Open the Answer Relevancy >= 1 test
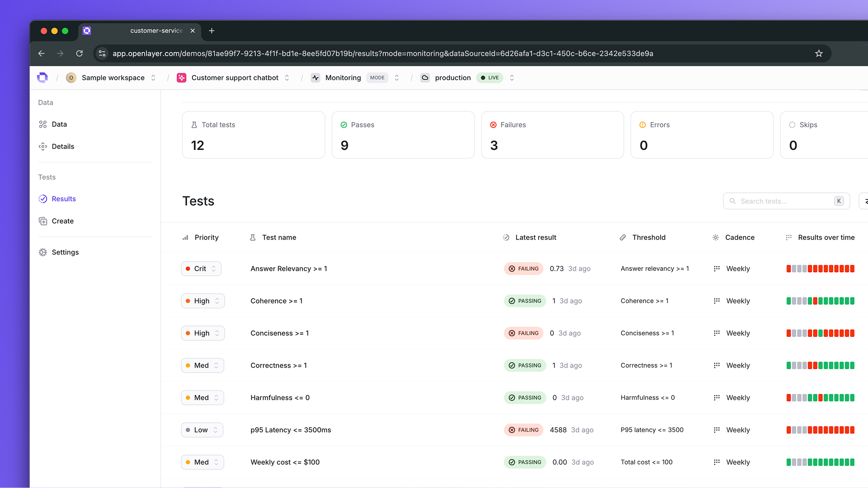 (289, 269)
